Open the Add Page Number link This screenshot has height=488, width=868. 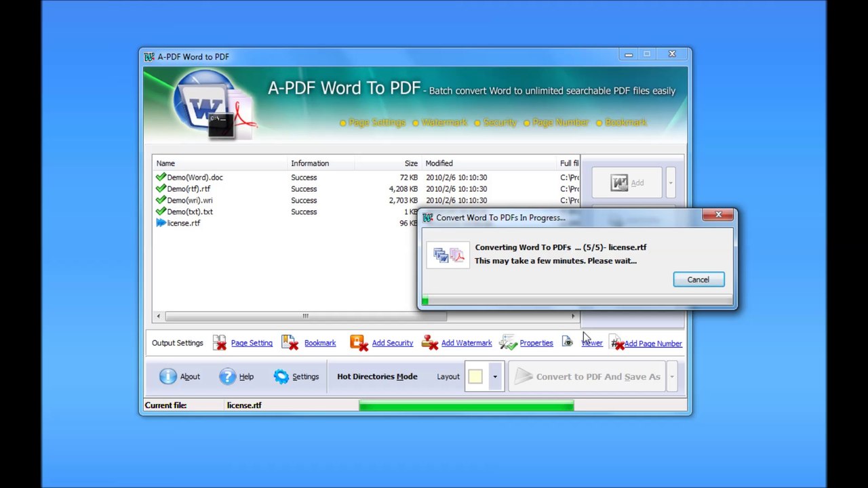point(653,344)
